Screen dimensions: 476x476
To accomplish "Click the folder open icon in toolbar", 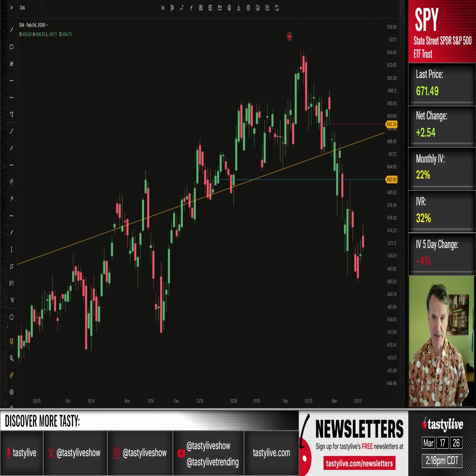I will click(x=220, y=8).
